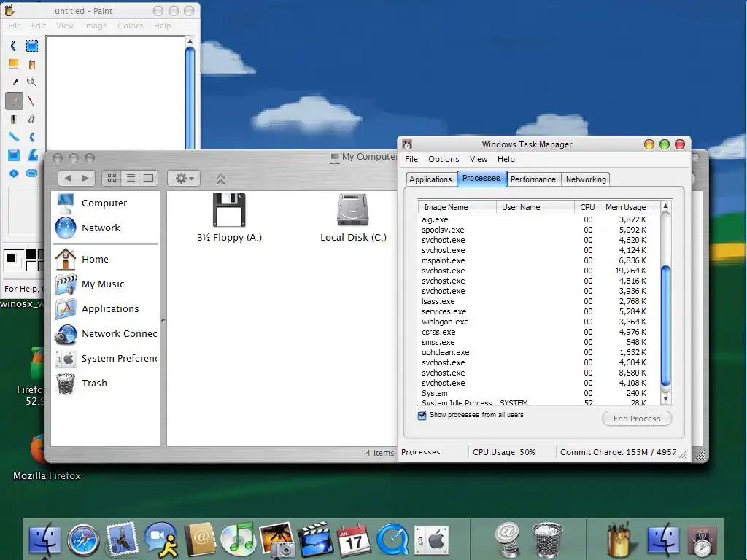Choose the Text tool in Paint
This screenshot has height=560, width=747.
(32, 119)
